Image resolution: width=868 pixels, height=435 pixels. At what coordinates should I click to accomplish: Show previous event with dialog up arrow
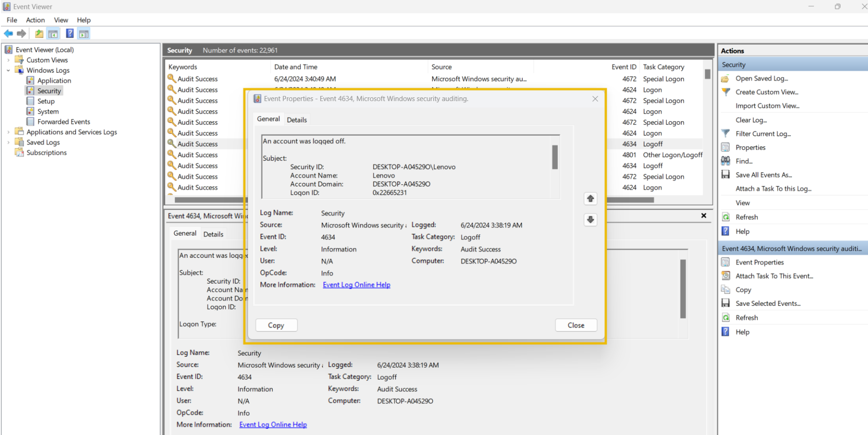[591, 199]
